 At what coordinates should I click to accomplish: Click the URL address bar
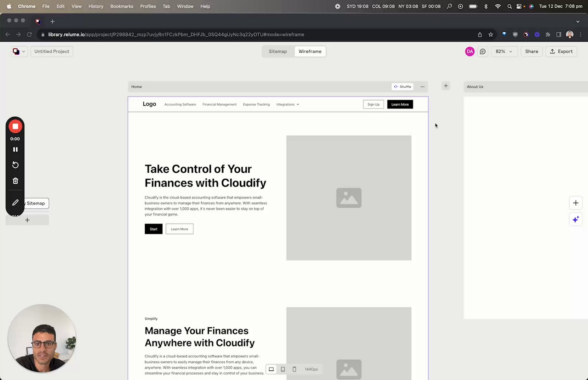coord(257,34)
